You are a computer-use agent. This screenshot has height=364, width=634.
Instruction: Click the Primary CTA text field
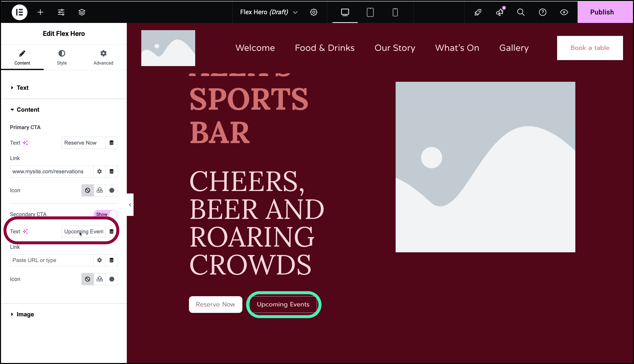[84, 143]
